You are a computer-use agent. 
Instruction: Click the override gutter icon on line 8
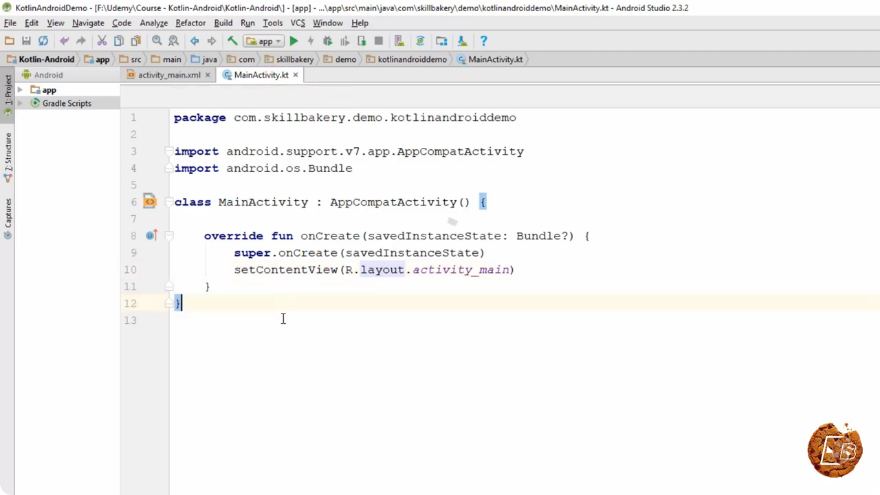152,235
